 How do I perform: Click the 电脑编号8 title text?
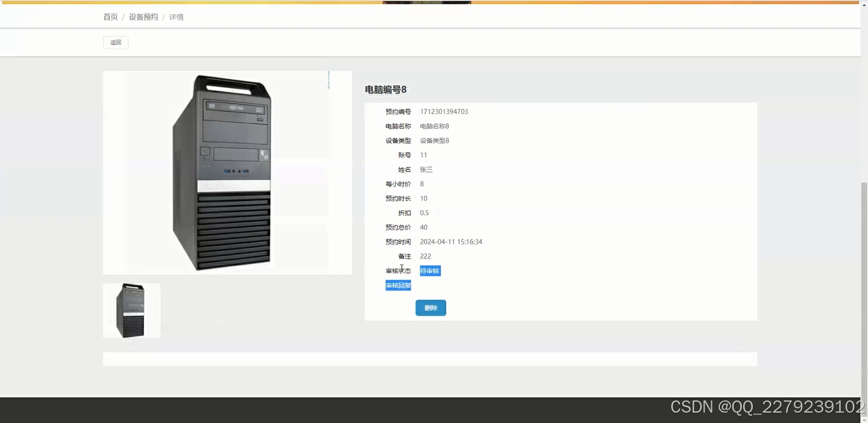click(x=385, y=89)
